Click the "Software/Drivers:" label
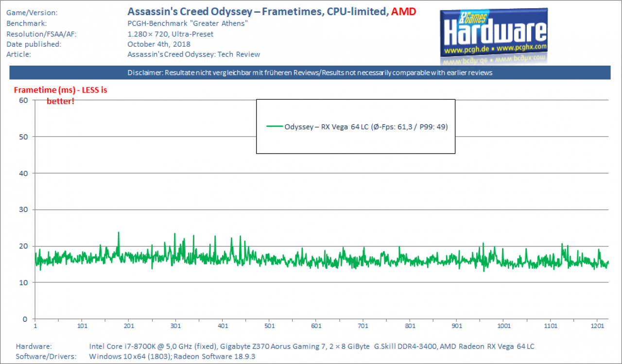The height and width of the screenshot is (364, 622). 46,357
